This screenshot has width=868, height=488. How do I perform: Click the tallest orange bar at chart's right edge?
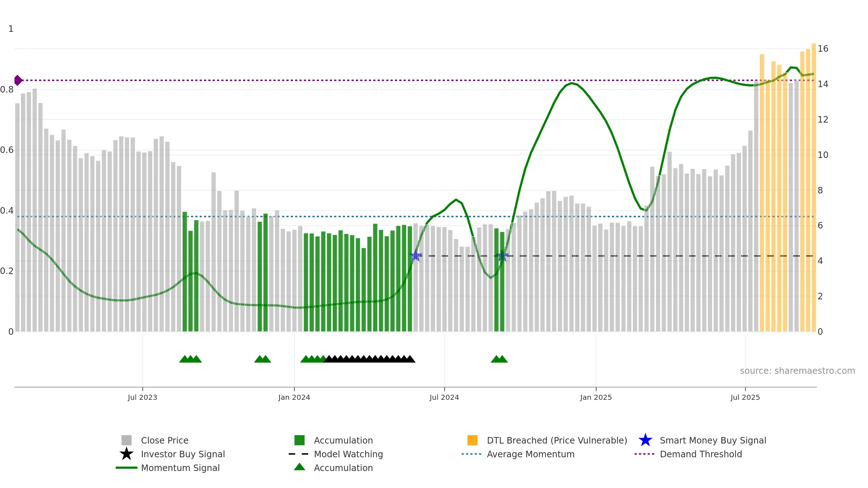coord(814,187)
